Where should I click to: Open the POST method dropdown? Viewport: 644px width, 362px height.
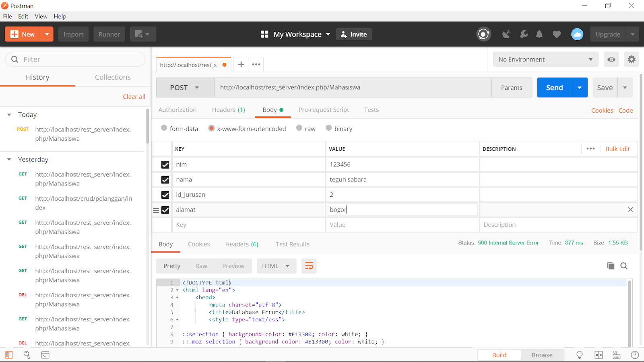click(185, 88)
